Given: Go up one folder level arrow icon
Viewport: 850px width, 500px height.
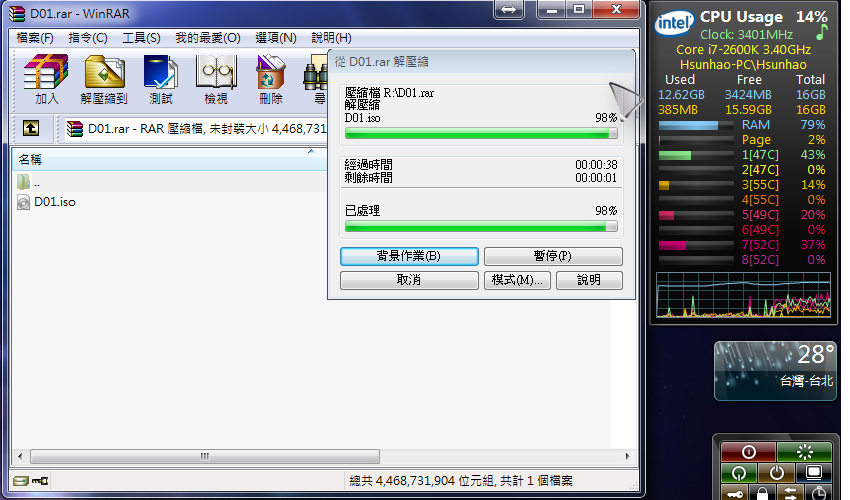Looking at the screenshot, I should (x=31, y=128).
